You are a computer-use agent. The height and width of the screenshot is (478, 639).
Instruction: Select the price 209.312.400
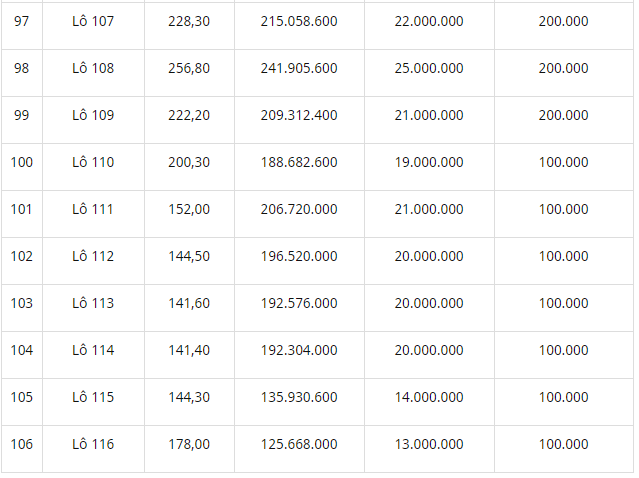[x=299, y=115]
